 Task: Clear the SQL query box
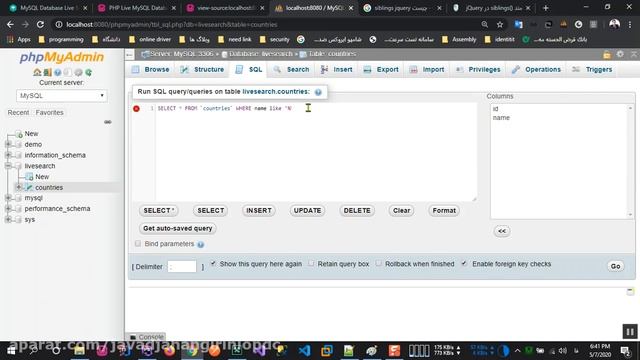pyautogui.click(x=401, y=211)
